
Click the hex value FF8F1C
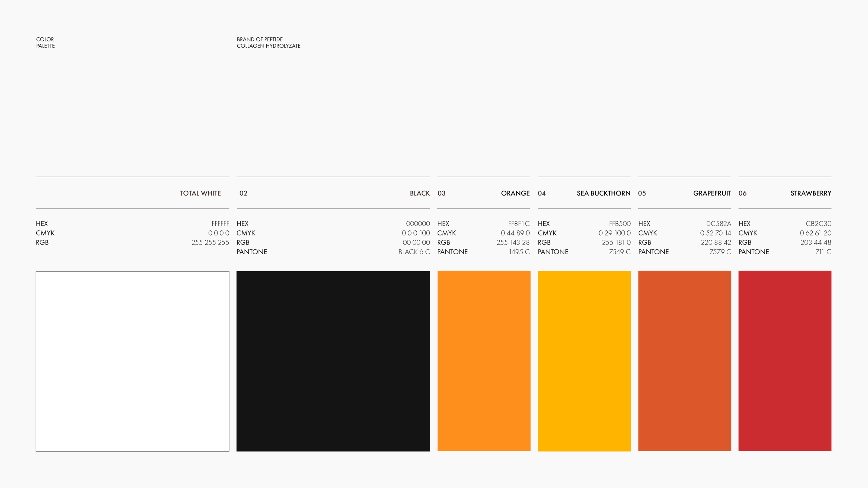pyautogui.click(x=519, y=224)
